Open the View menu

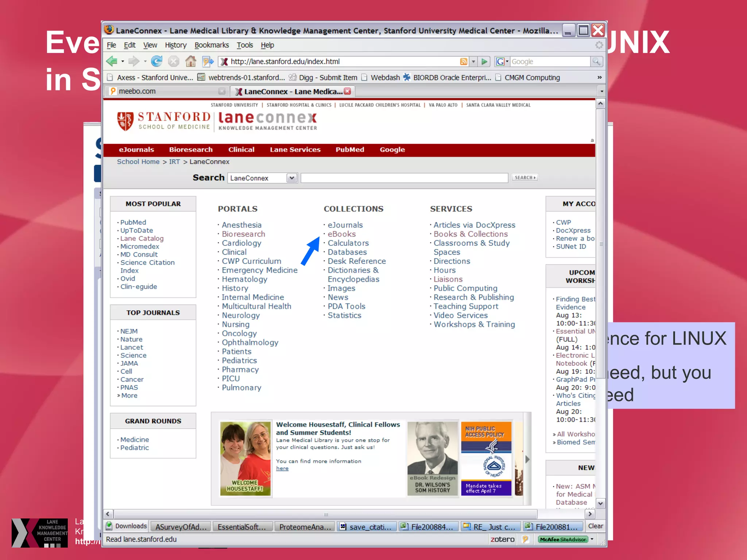(150, 45)
